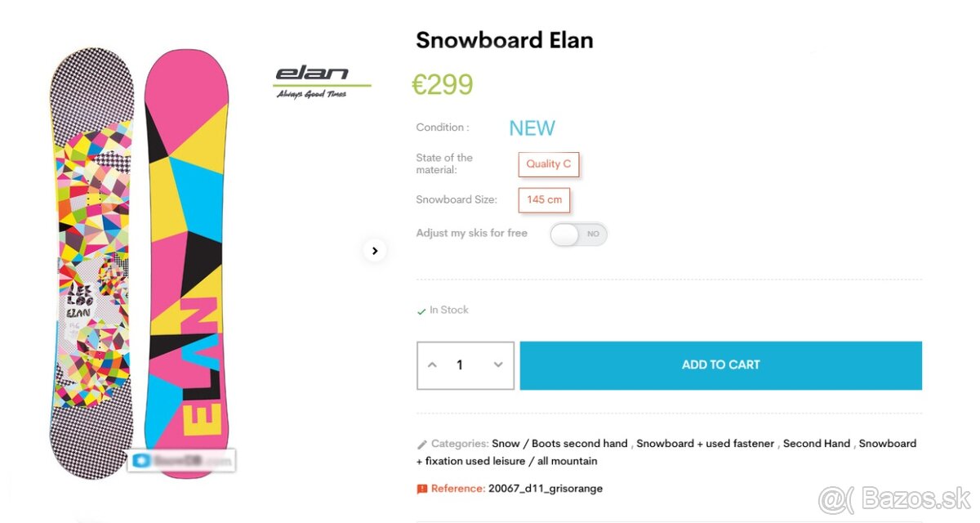
Task: Select the Snowboard Elan product title
Action: [x=504, y=39]
